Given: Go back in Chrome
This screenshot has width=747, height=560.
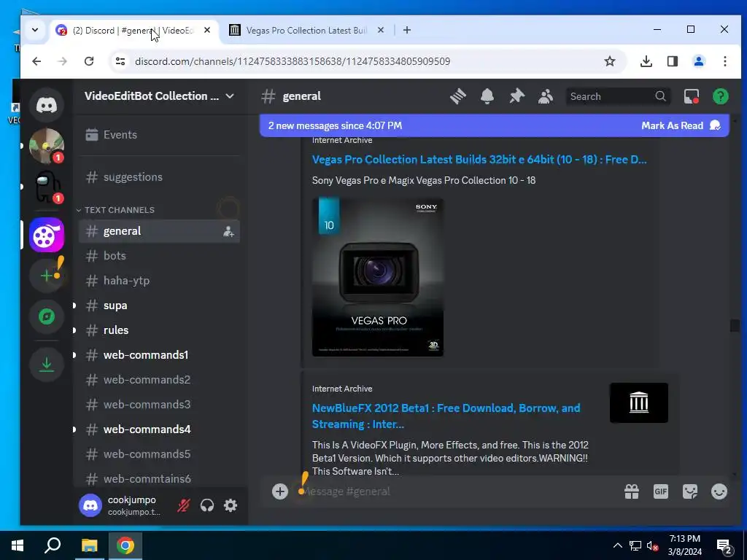Looking at the screenshot, I should tap(36, 61).
